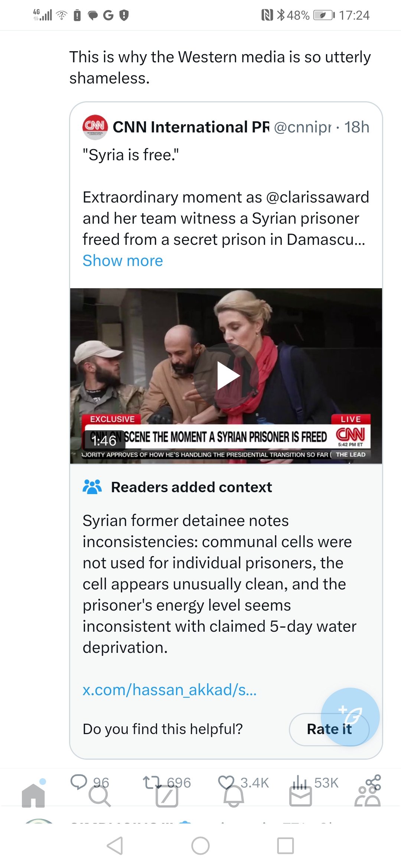Like the post with heart icon
The width and height of the screenshot is (401, 868).
tap(226, 782)
